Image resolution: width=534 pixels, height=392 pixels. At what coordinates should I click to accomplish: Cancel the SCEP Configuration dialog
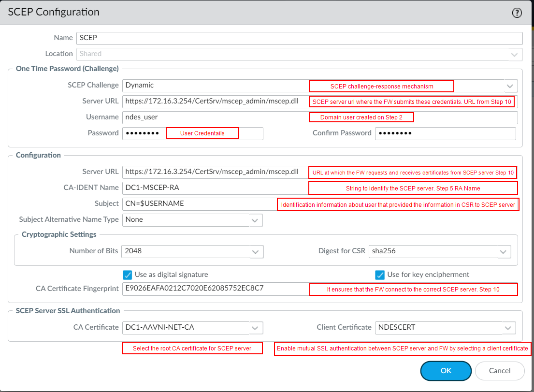(x=500, y=371)
